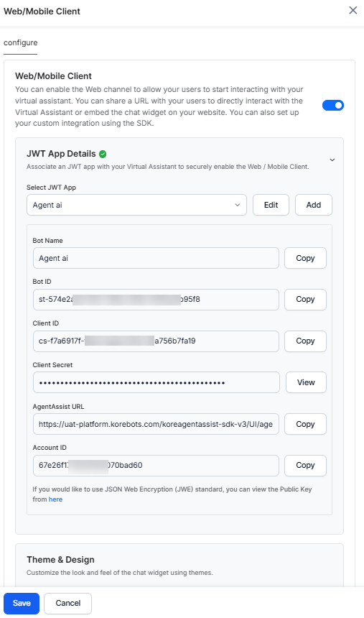Viewport: 364px width, 618px height.
Task: Add a new JWT App
Action: 314,205
